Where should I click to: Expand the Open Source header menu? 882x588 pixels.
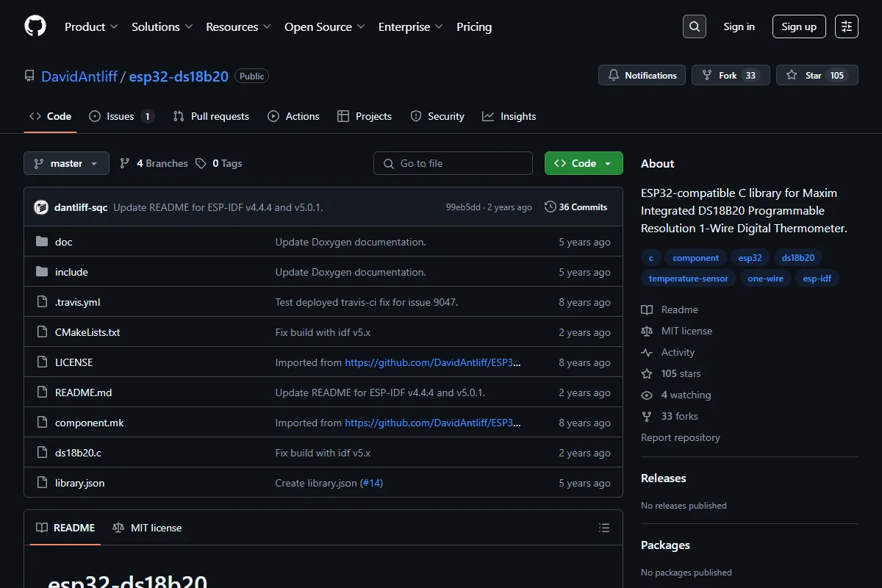[325, 26]
